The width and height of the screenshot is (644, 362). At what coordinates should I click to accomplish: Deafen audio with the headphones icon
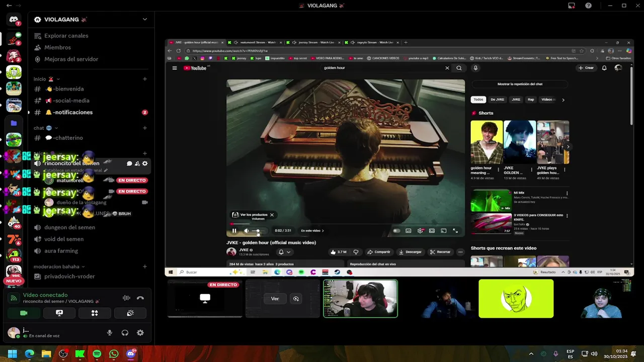(125, 333)
